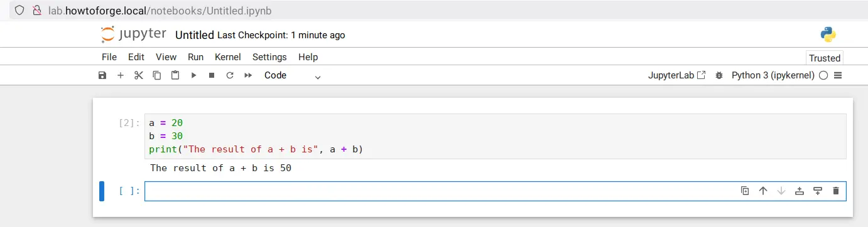The width and height of the screenshot is (868, 227).
Task: Click the Trusted notebook indicator
Action: 825,58
